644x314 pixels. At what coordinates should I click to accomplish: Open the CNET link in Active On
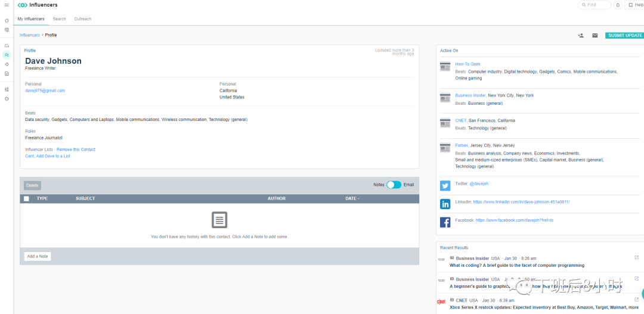(461, 121)
